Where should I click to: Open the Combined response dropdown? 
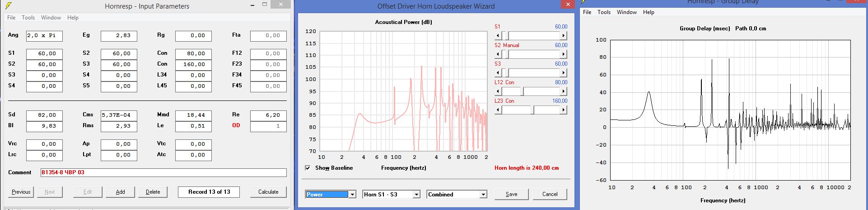(483, 195)
